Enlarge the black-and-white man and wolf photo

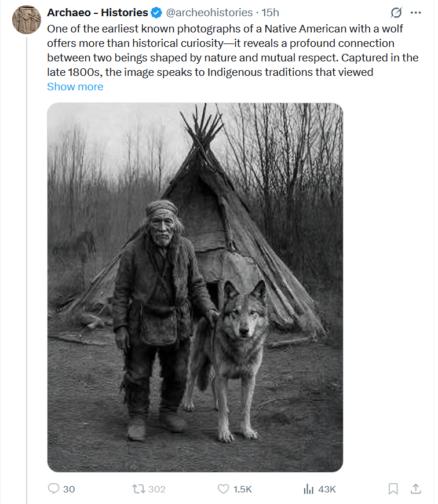pos(195,287)
